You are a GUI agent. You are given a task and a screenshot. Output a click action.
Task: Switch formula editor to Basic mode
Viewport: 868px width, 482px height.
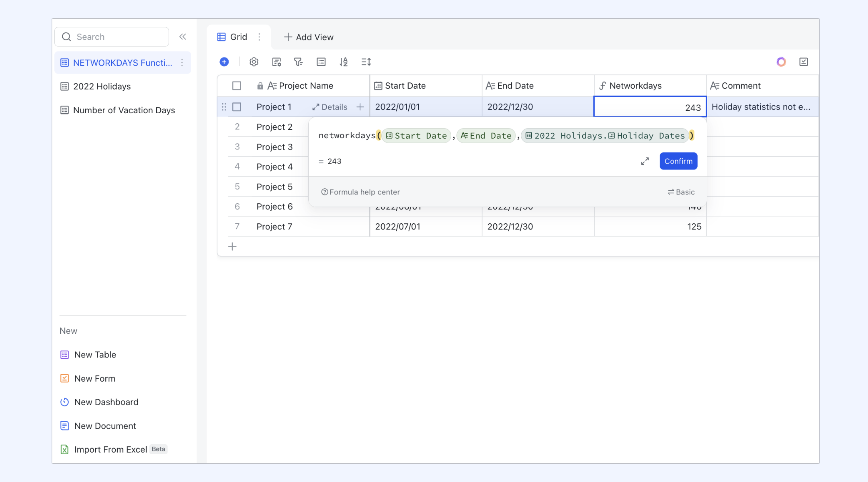coord(681,192)
